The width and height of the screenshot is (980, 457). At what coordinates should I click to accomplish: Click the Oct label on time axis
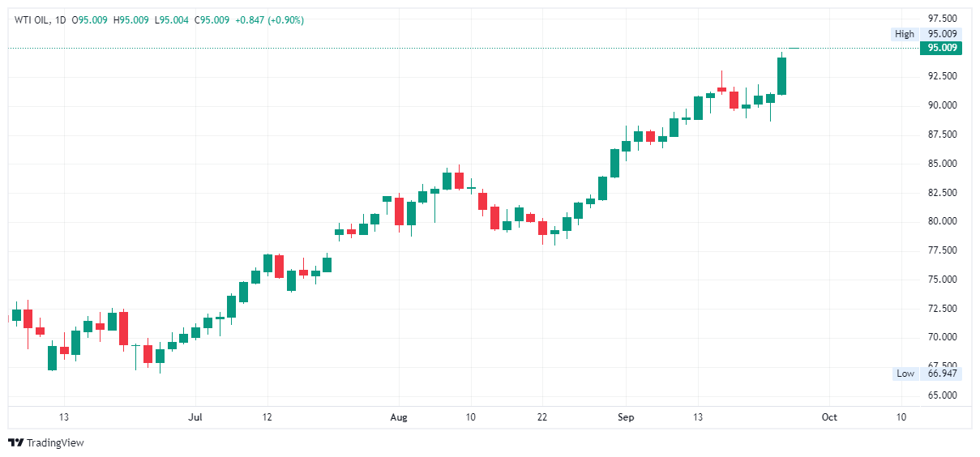(828, 417)
